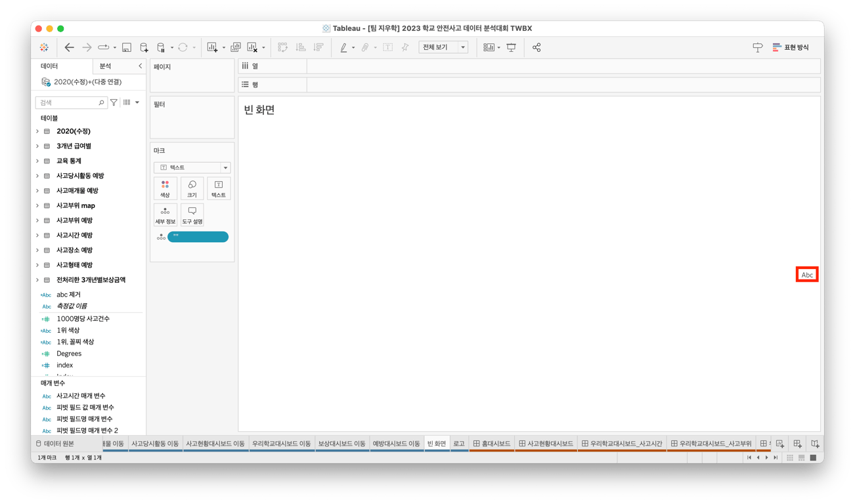The height and width of the screenshot is (504, 855).
Task: Select the Save icon in the toolbar
Action: click(x=125, y=47)
